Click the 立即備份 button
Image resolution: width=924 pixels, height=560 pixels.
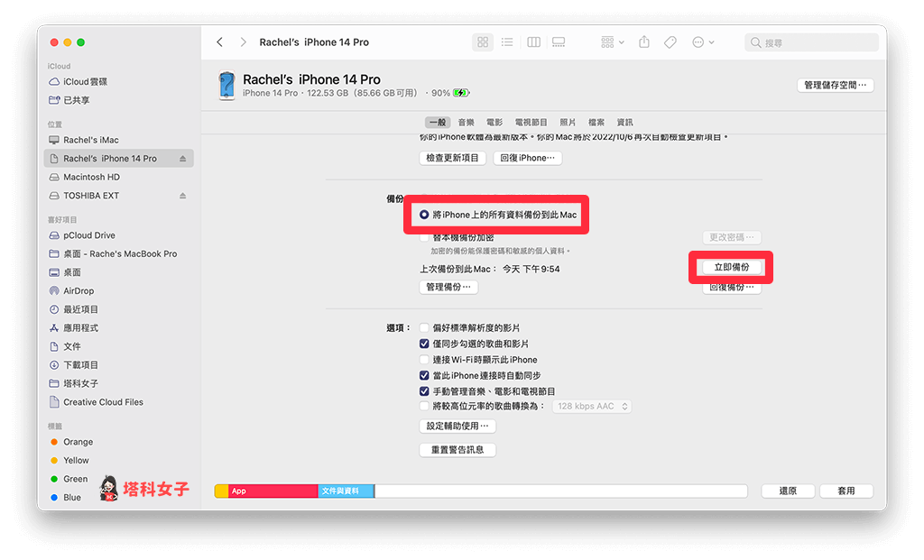[x=731, y=267]
